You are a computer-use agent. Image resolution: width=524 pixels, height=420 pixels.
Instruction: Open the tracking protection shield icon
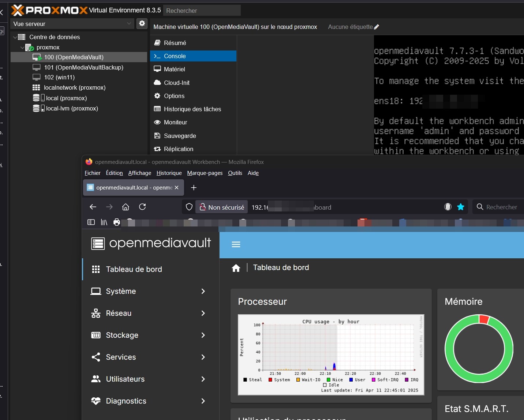(189, 207)
